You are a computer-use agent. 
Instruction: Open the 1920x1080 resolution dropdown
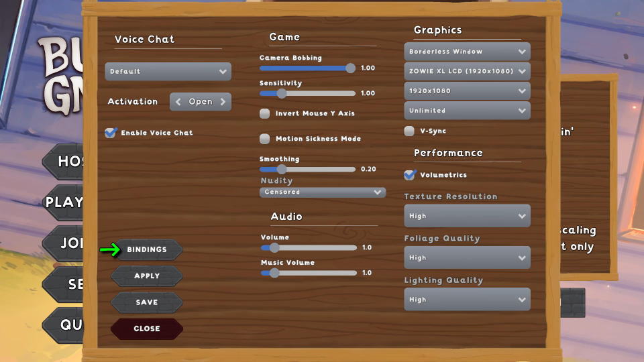coord(467,90)
